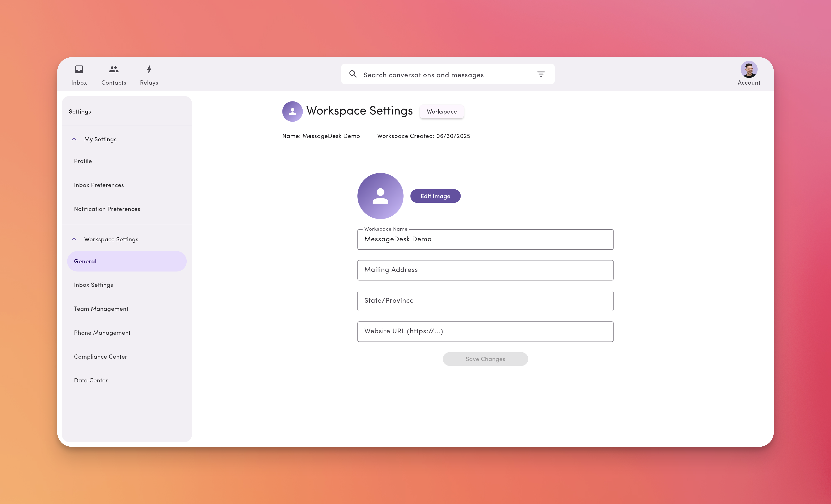Switch to Inbox Settings

click(x=93, y=284)
